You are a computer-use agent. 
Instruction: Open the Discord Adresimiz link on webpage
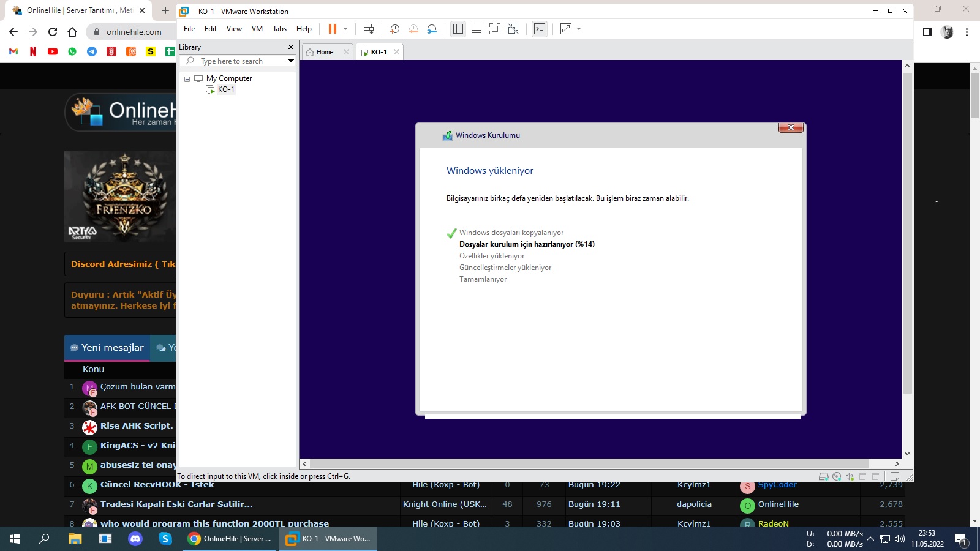(123, 264)
